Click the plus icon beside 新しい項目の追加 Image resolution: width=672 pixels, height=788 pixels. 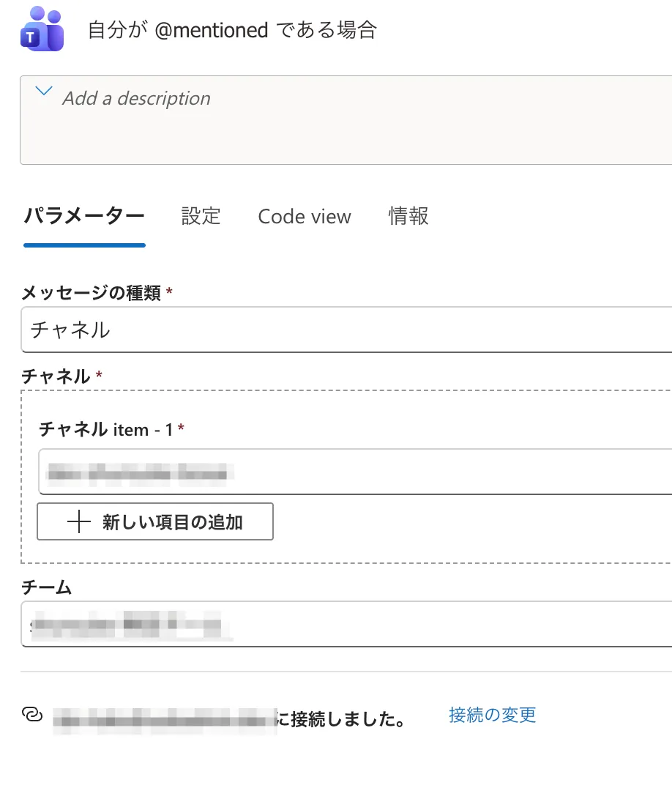point(78,521)
